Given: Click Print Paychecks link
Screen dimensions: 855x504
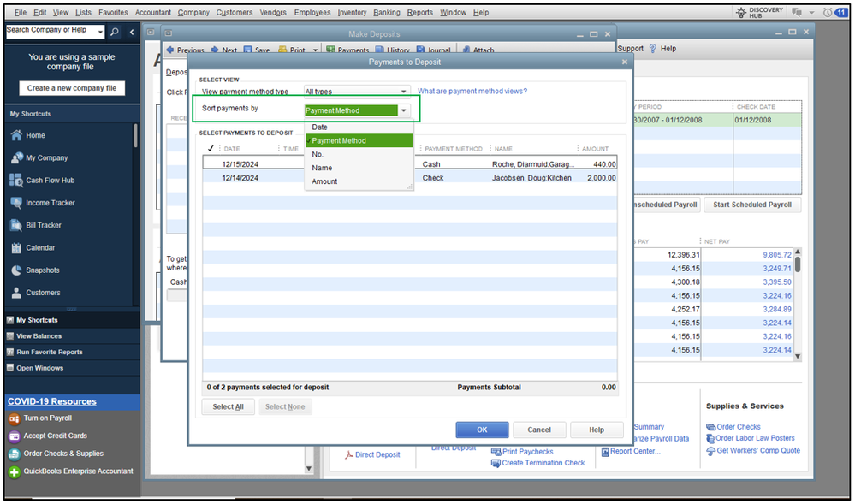Looking at the screenshot, I should click(528, 452).
